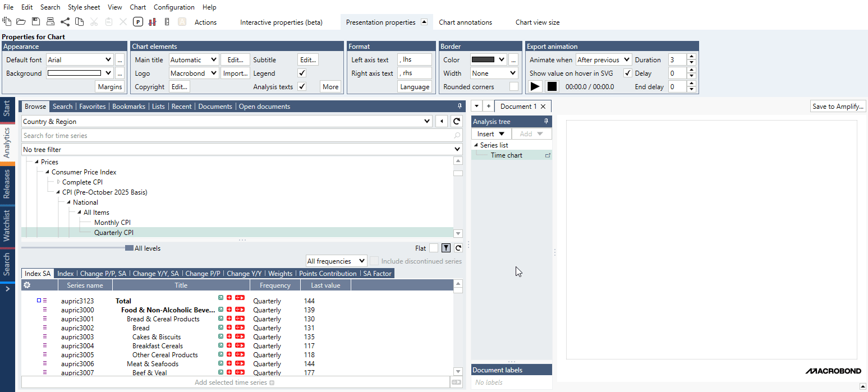Uncheck the Legend checkbox
The width and height of the screenshot is (868, 392).
click(302, 73)
